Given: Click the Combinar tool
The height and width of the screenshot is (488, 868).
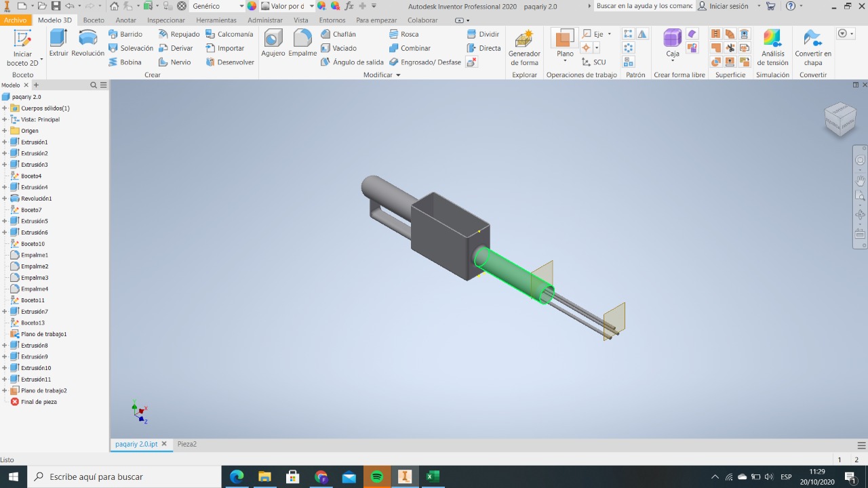Looking at the screenshot, I should coord(410,48).
